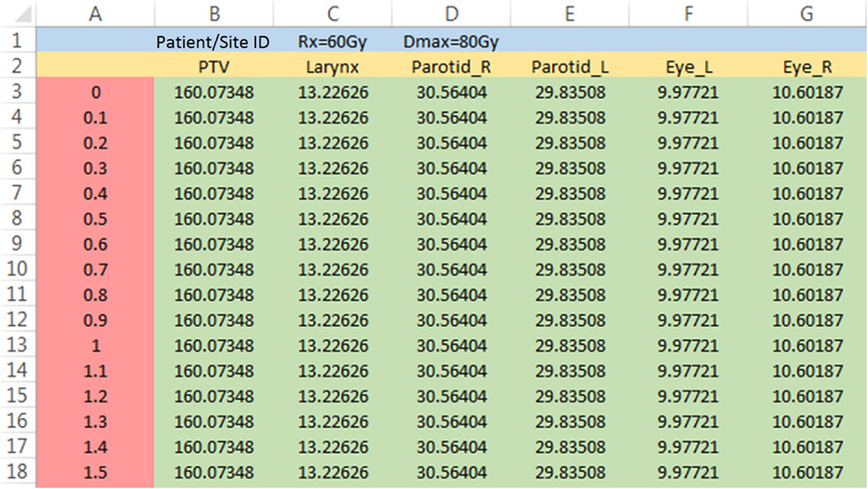Click empty cell A1
868x489 pixels.
[x=95, y=41]
